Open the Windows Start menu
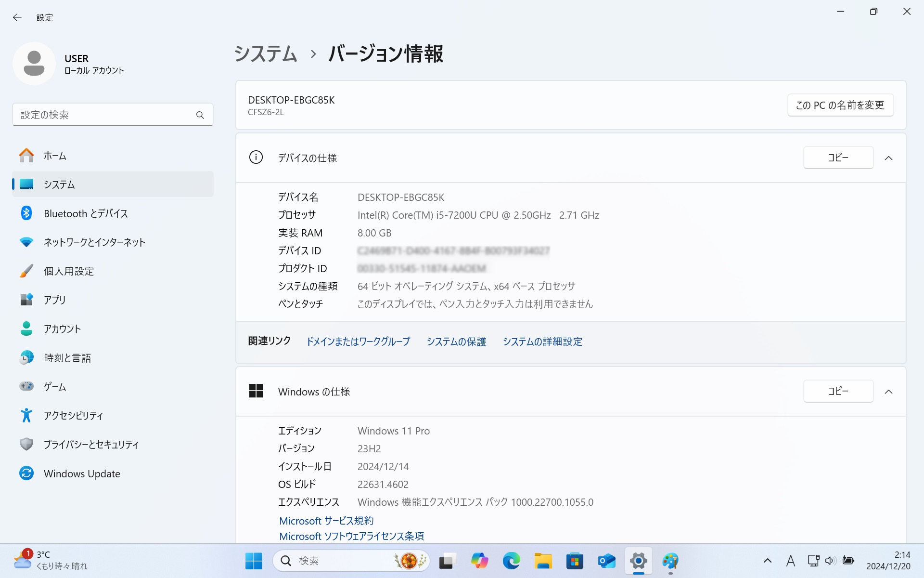The width and height of the screenshot is (924, 578). pyautogui.click(x=254, y=561)
